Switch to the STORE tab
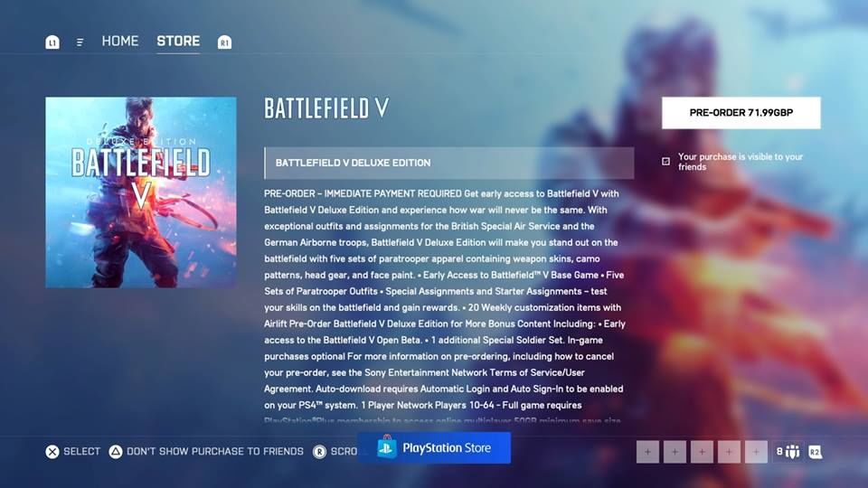 coord(178,41)
